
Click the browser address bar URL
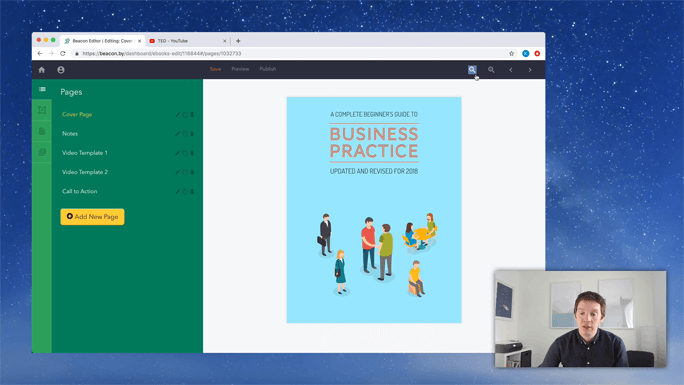pyautogui.click(x=162, y=54)
